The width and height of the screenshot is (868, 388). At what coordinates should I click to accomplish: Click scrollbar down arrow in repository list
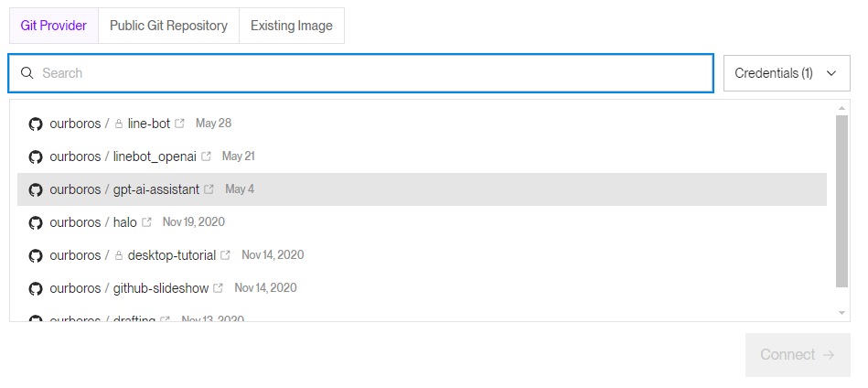coord(841,313)
